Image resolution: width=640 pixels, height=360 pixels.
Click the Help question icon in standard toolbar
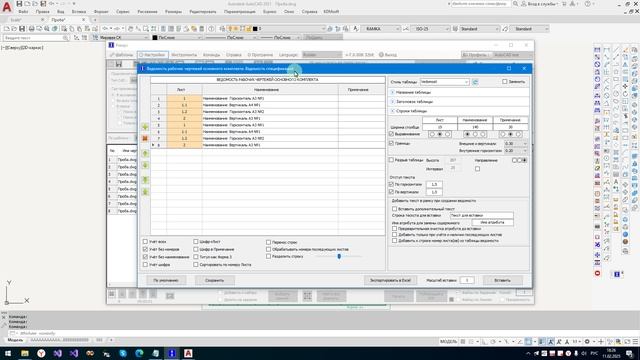211,29
